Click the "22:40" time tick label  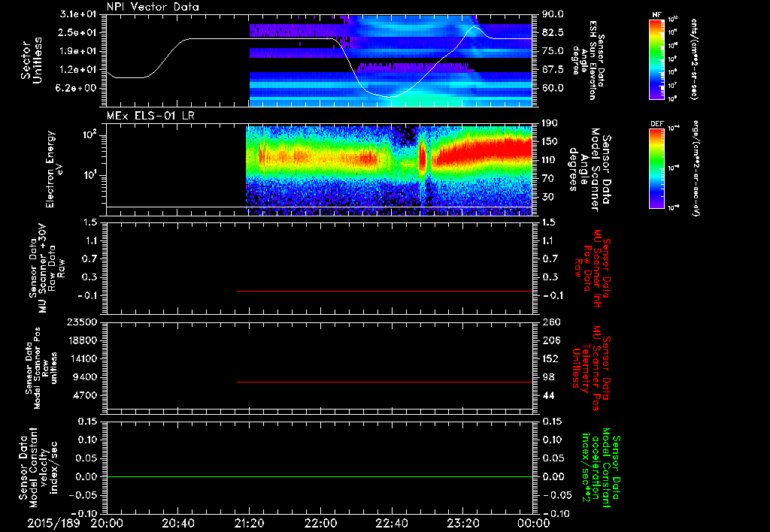point(393,523)
